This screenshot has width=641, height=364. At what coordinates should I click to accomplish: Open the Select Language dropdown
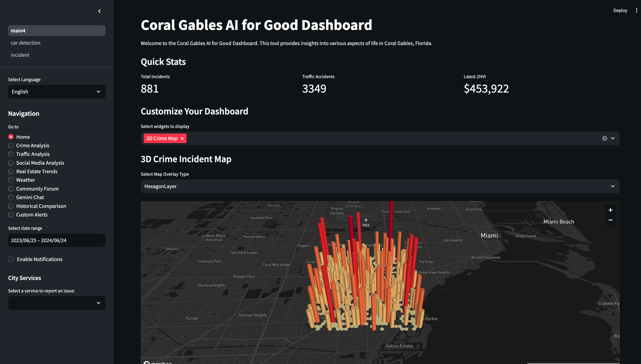(57, 92)
